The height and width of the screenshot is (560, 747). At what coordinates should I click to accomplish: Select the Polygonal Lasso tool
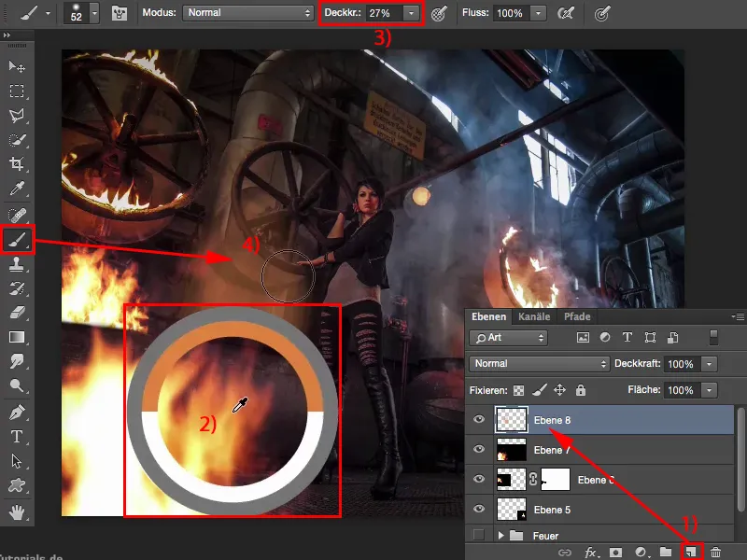tap(17, 115)
